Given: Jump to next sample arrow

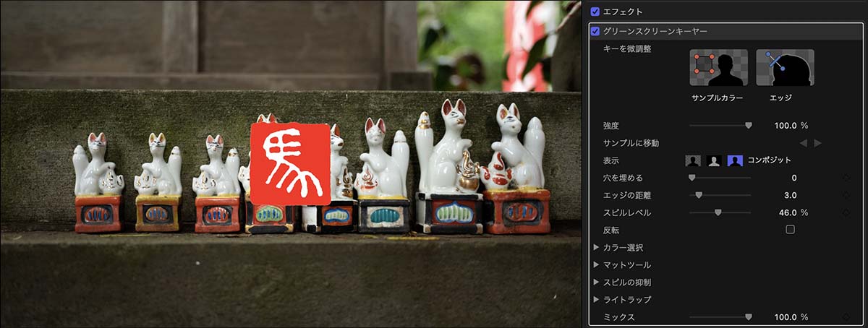Looking at the screenshot, I should [x=818, y=143].
